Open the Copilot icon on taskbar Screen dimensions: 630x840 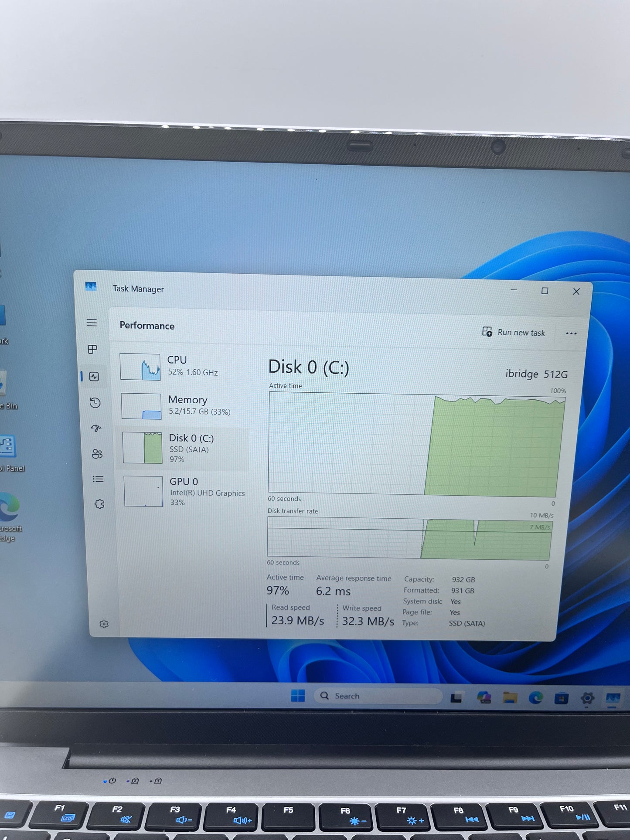pos(484,697)
